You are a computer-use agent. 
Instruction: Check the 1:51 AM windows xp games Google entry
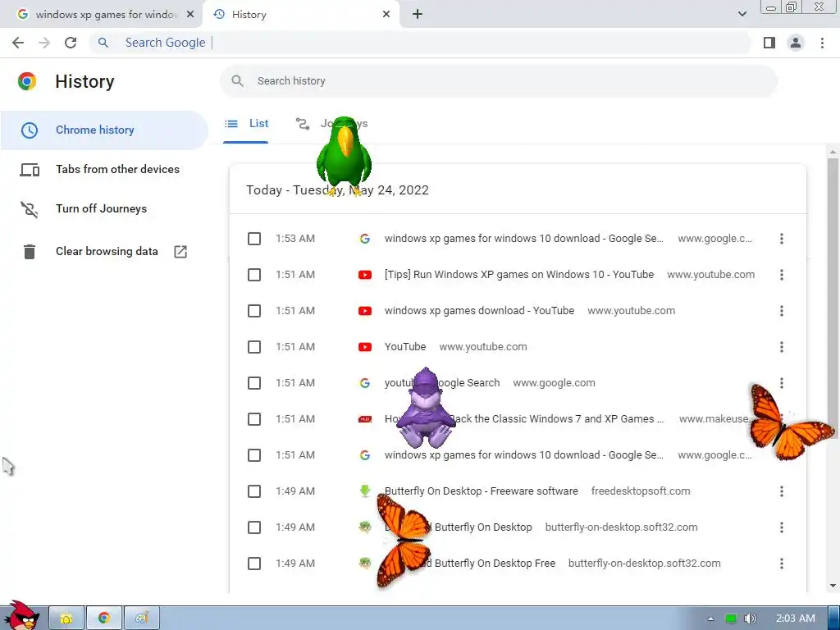[254, 455]
